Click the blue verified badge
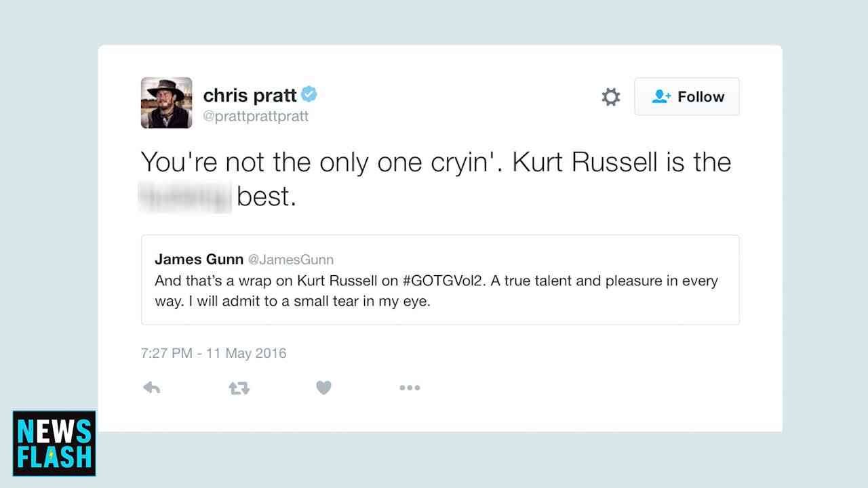This screenshot has height=488, width=868. (309, 94)
